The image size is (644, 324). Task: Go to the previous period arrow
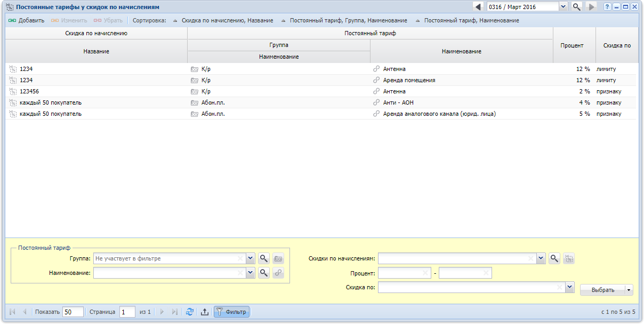click(x=478, y=7)
